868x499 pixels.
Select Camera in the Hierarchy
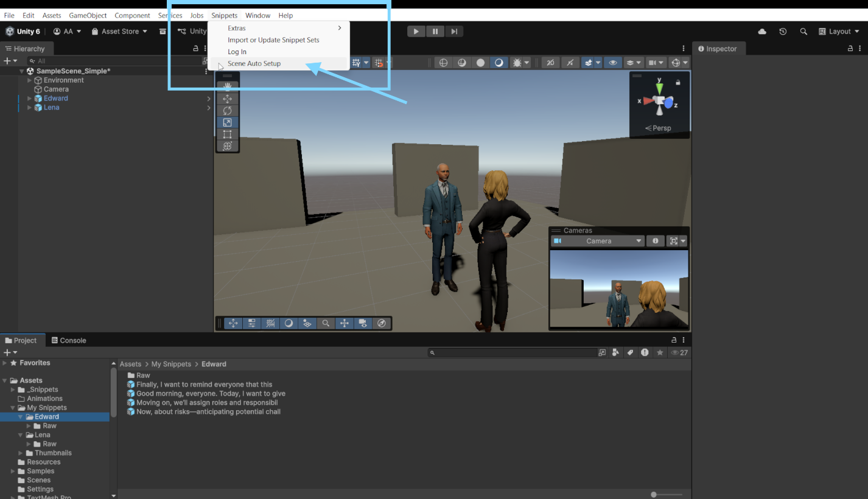coord(56,89)
